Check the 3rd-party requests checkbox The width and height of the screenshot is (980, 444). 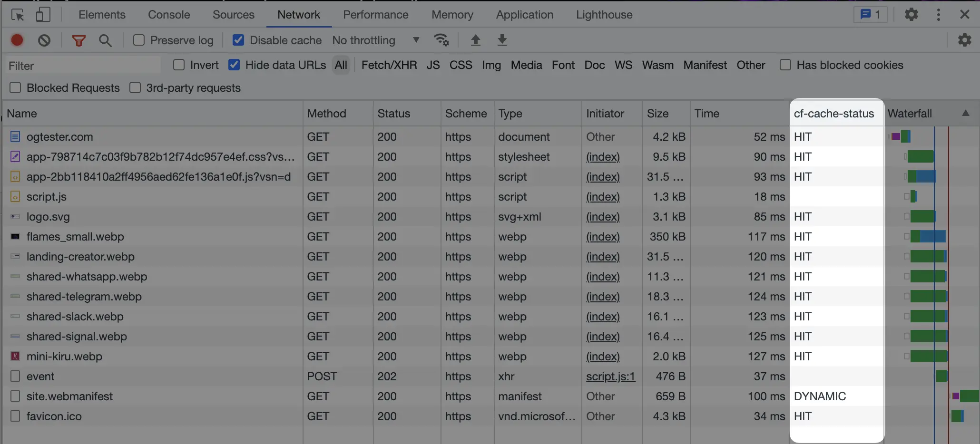(136, 88)
